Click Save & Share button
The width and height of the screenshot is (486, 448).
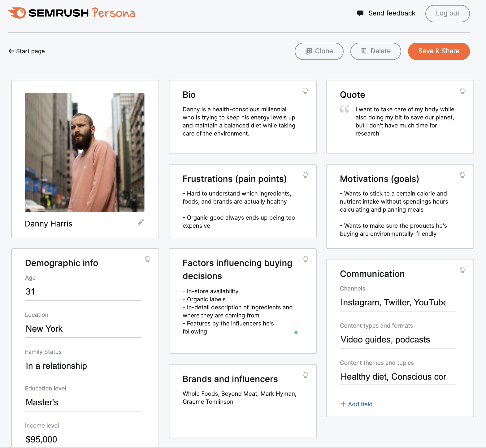click(x=439, y=51)
